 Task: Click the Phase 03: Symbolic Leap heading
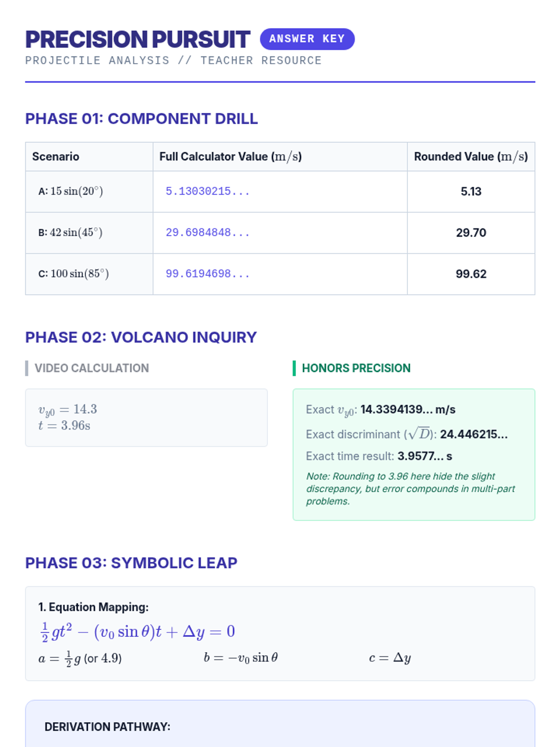coord(131,563)
